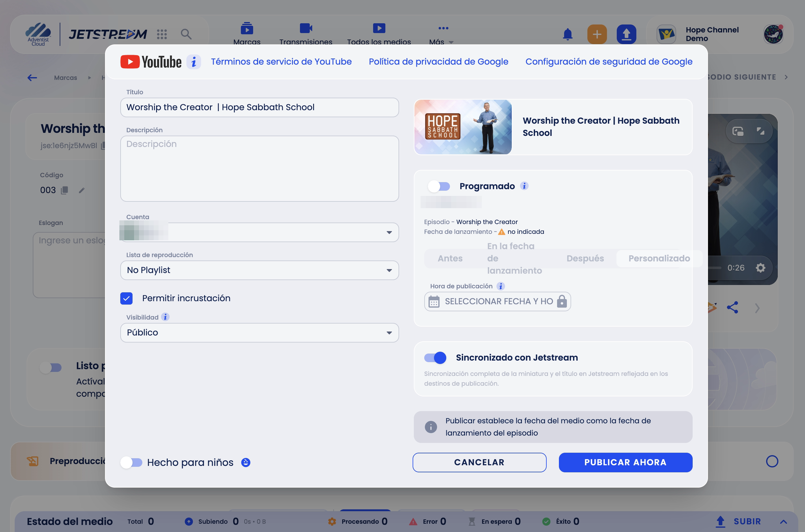Expand the Más menu
The height and width of the screenshot is (532, 805).
[x=441, y=35]
